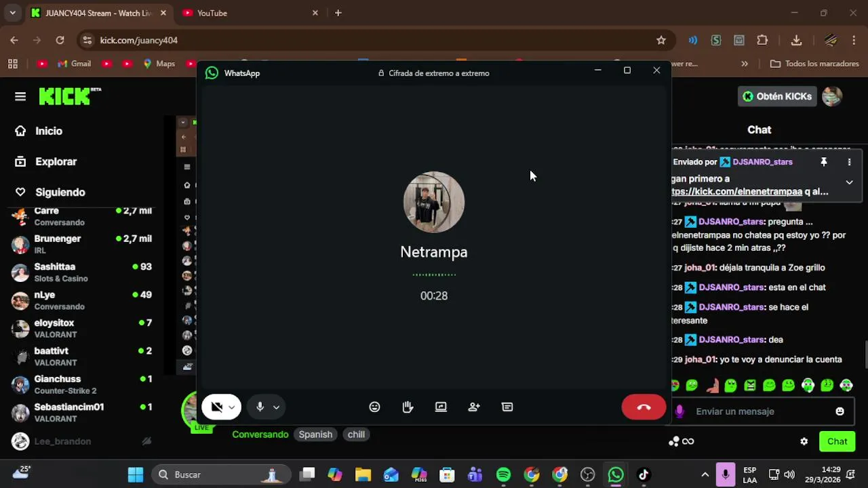The width and height of the screenshot is (868, 488).
Task: Bookmark this page with star icon
Action: (661, 40)
